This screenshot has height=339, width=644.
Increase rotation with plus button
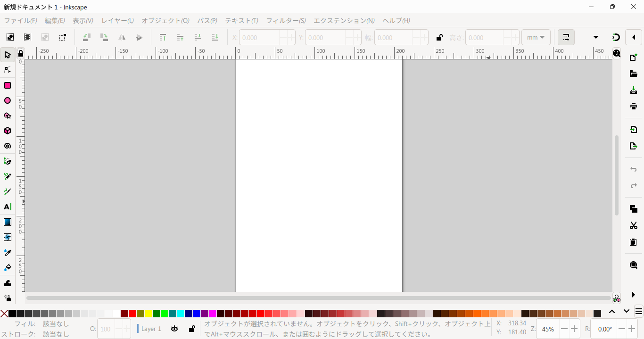coord(632,329)
